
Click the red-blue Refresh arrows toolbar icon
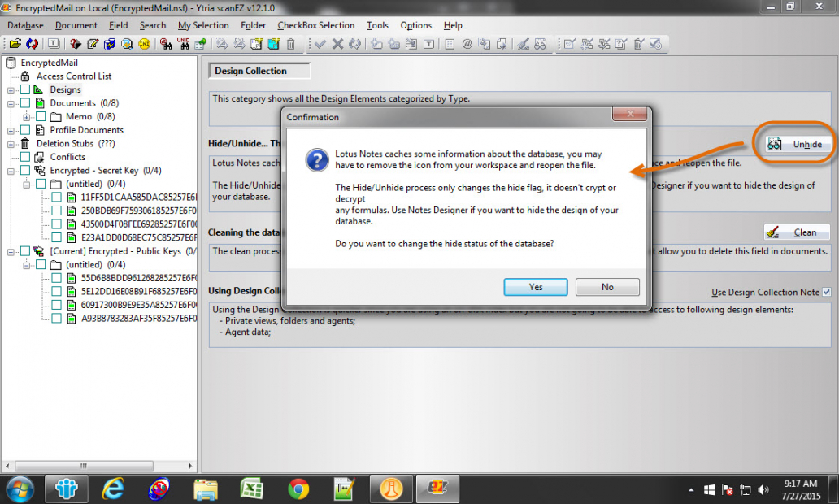click(32, 44)
